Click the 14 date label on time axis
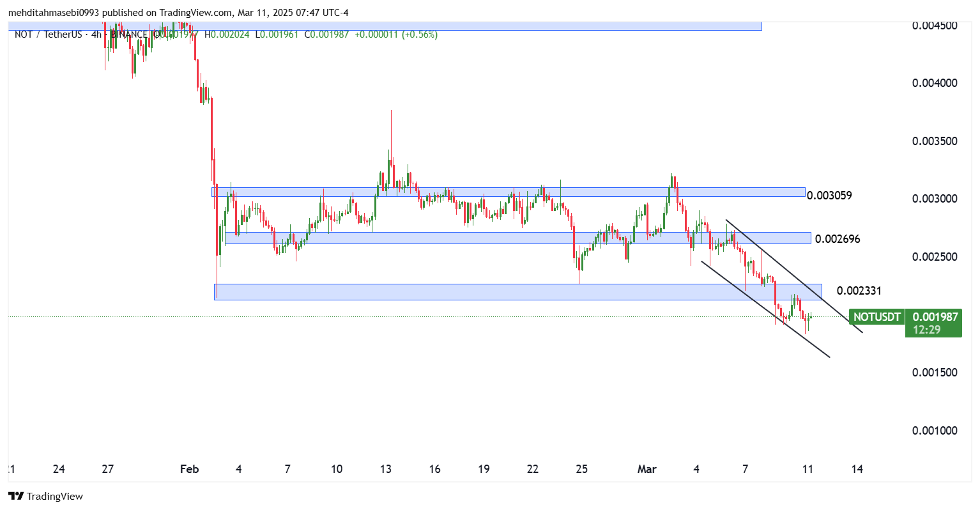The width and height of the screenshot is (980, 510). click(857, 469)
